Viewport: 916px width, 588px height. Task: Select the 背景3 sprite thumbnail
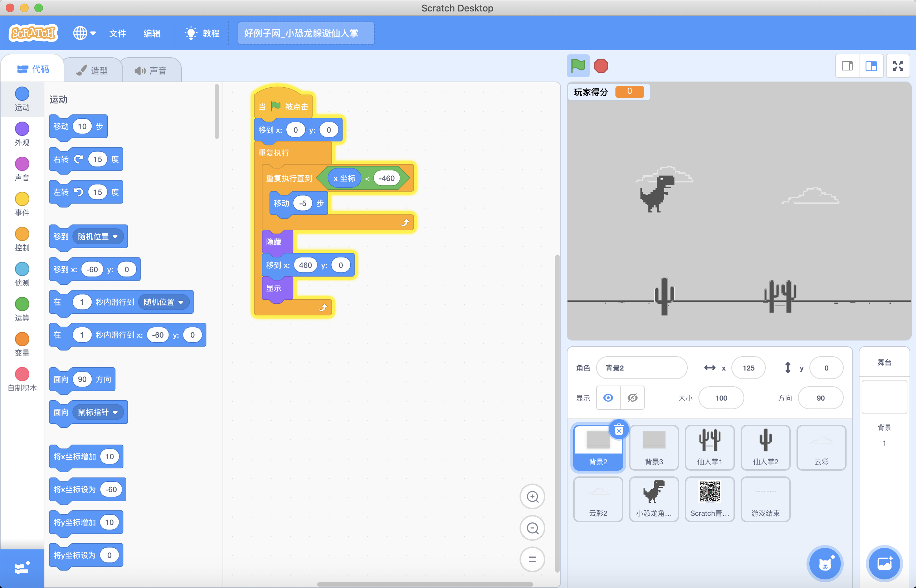(654, 448)
